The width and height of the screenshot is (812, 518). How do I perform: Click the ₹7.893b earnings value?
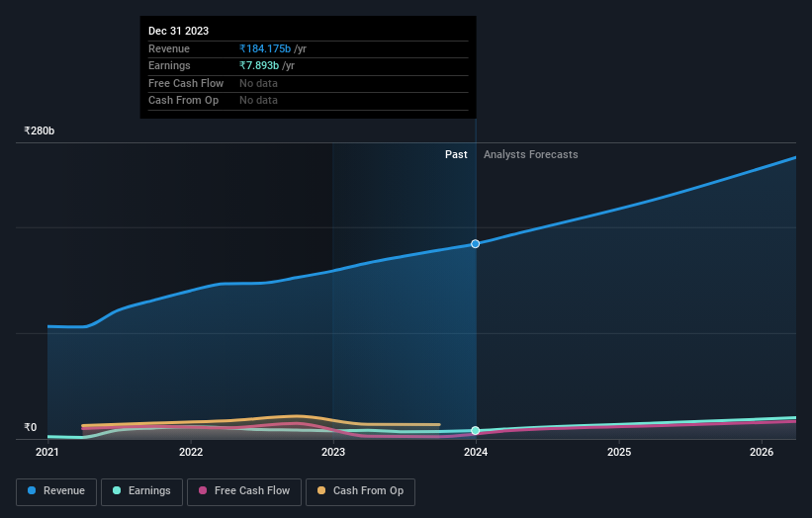tap(259, 65)
